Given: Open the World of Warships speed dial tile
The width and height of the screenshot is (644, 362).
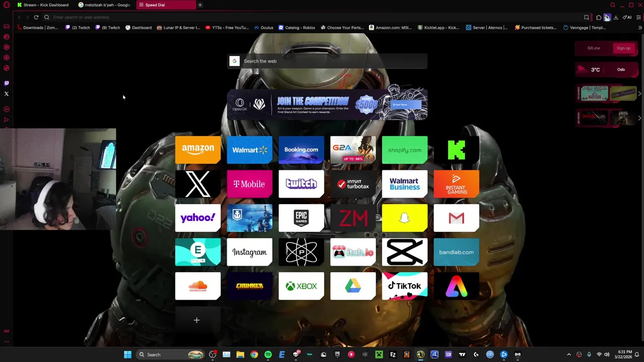Looking at the screenshot, I should coord(250,218).
